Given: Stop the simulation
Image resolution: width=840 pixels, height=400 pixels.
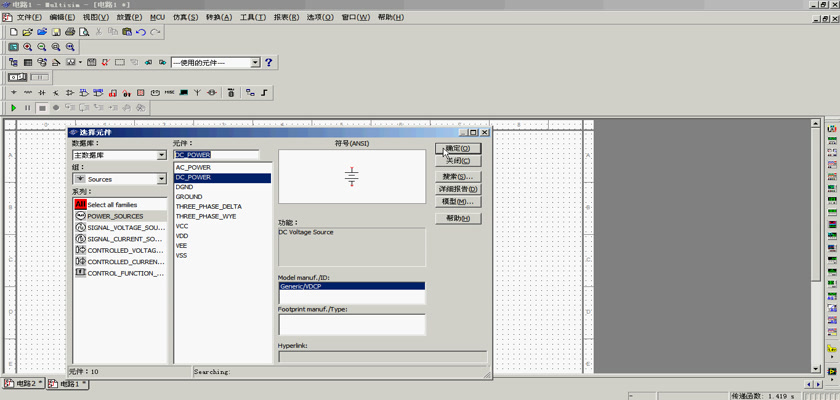Looking at the screenshot, I should [x=42, y=108].
